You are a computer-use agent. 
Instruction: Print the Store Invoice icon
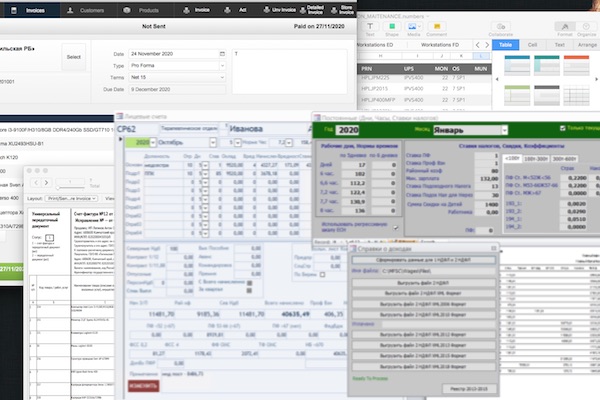point(334,10)
